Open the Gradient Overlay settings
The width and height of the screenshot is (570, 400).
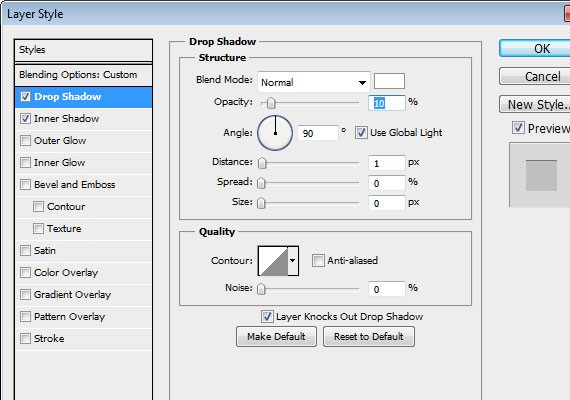click(x=84, y=295)
